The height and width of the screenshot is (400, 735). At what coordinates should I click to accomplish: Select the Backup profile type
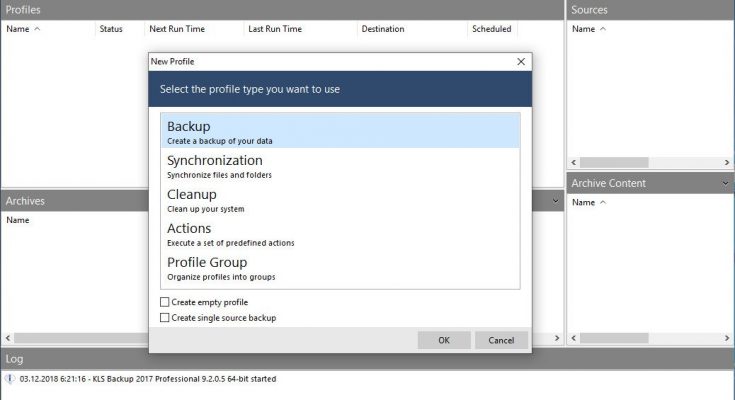pos(340,131)
